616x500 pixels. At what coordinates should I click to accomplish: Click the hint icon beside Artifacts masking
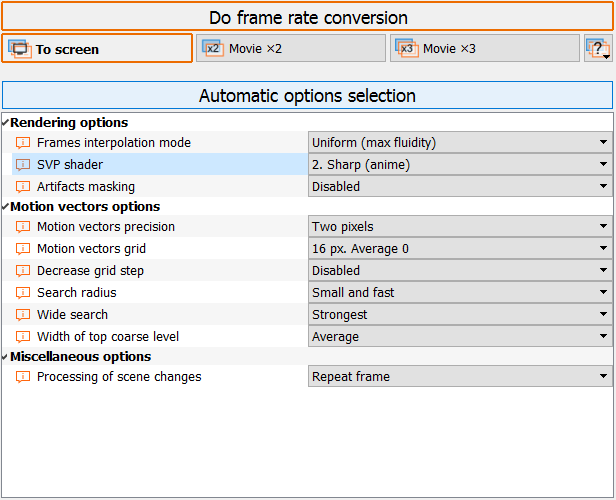click(23, 187)
